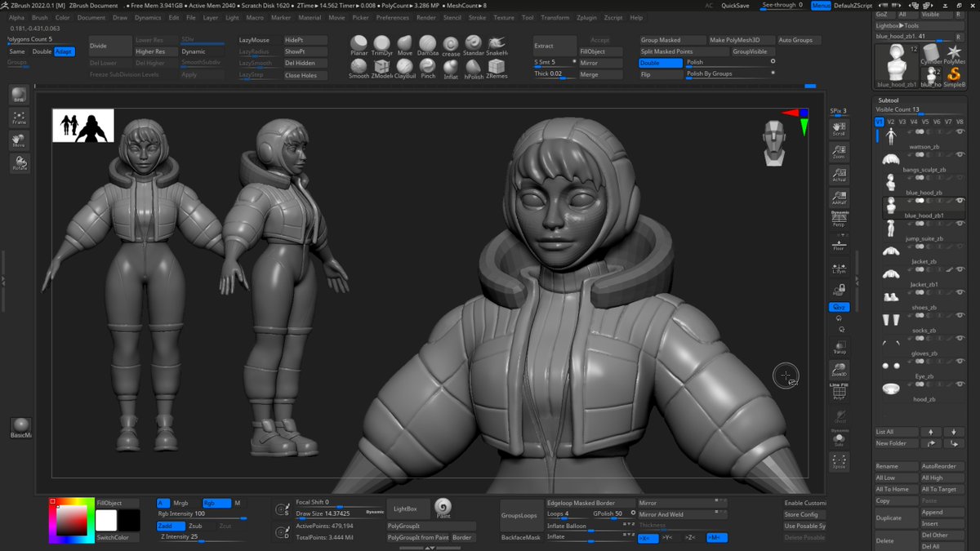The width and height of the screenshot is (980, 551).
Task: Click the AAHalf icon
Action: pyautogui.click(x=839, y=198)
